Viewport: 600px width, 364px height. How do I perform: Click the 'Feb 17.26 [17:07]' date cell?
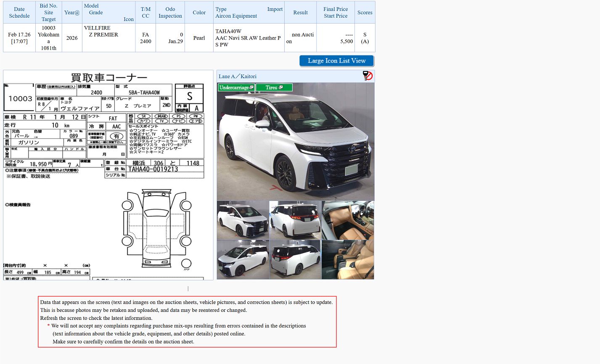(19, 38)
